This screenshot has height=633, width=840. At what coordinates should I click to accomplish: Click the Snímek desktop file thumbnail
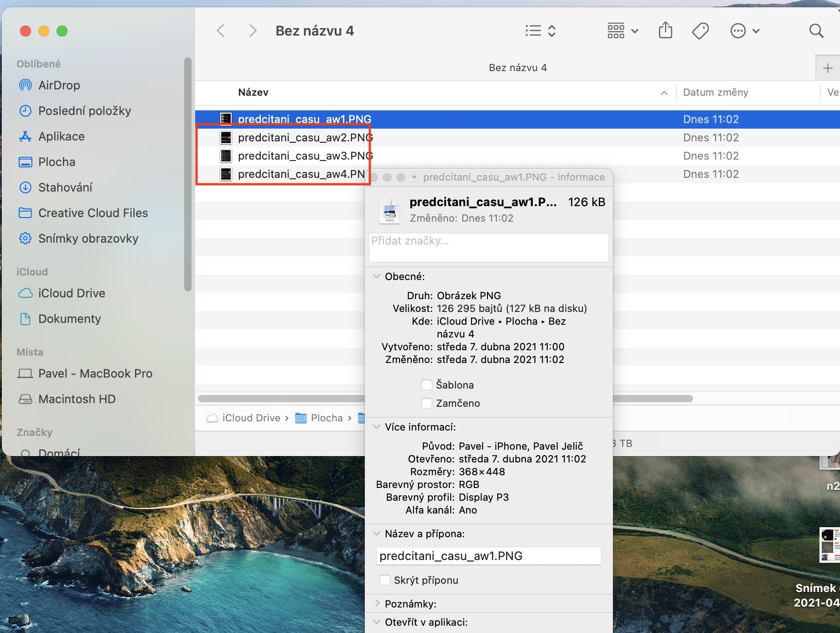tap(830, 545)
